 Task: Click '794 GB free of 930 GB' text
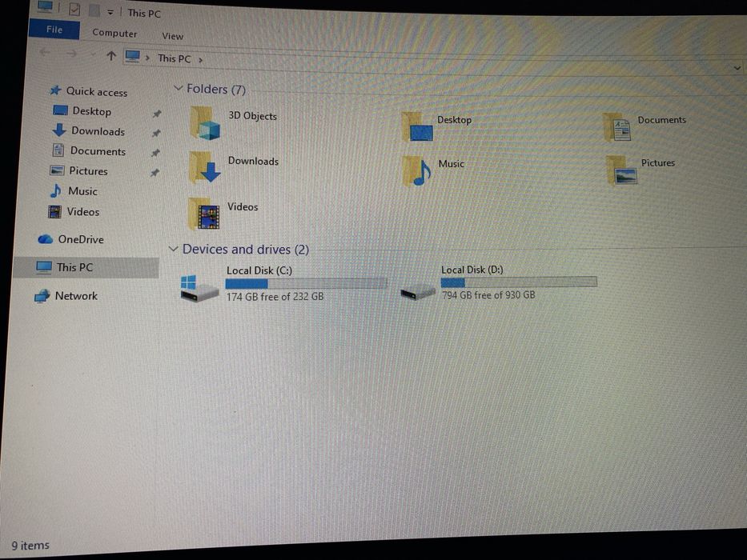coord(488,295)
